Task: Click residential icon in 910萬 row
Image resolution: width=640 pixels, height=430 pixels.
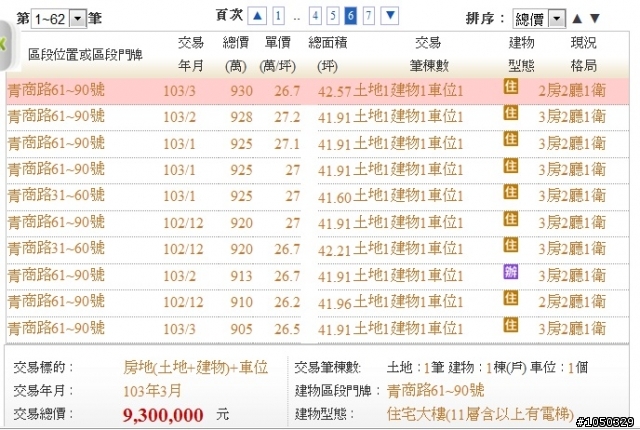Action: point(511,298)
